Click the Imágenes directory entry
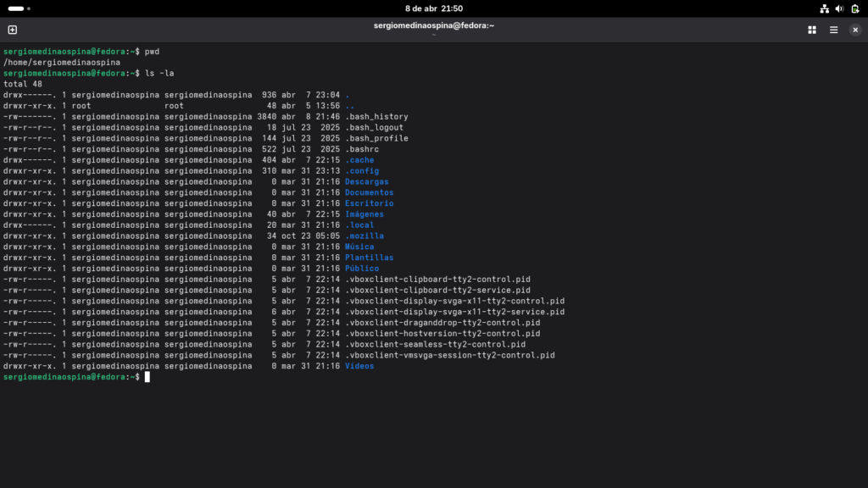This screenshot has width=868, height=488. click(363, 214)
